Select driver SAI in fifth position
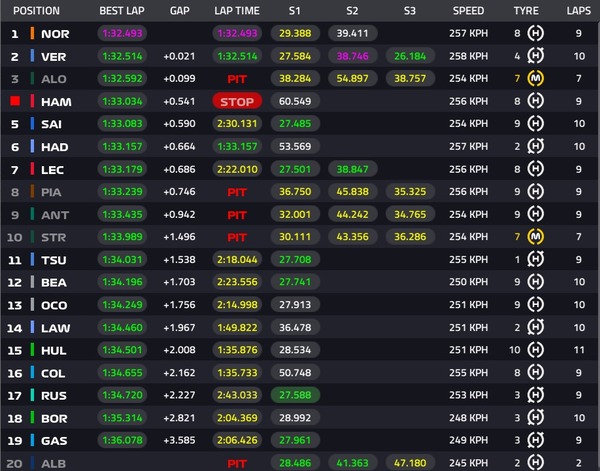 pos(54,124)
